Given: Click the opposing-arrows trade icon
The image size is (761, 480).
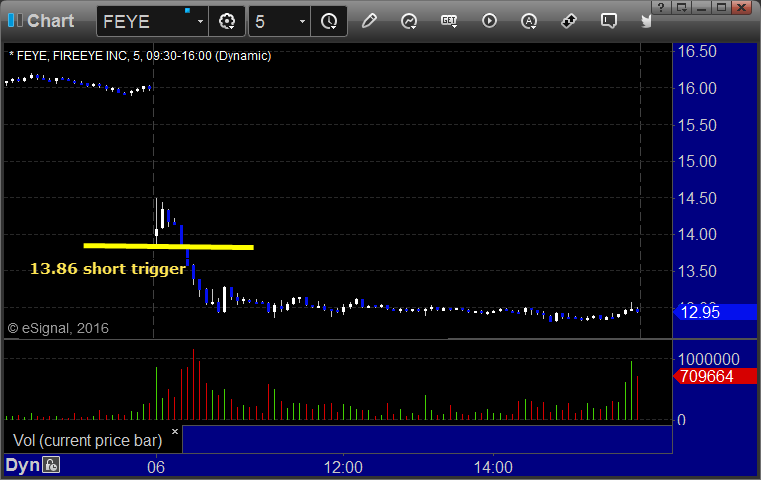Looking at the screenshot, I should (x=569, y=21).
